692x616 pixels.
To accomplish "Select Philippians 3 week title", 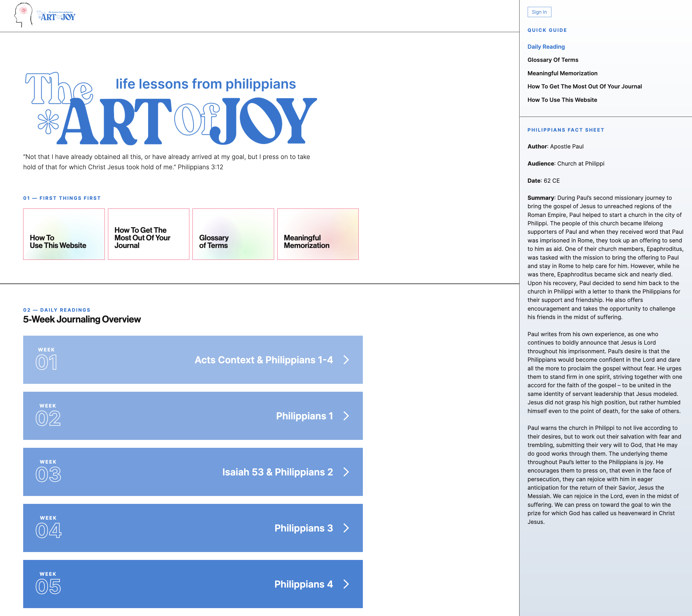I will click(x=304, y=528).
